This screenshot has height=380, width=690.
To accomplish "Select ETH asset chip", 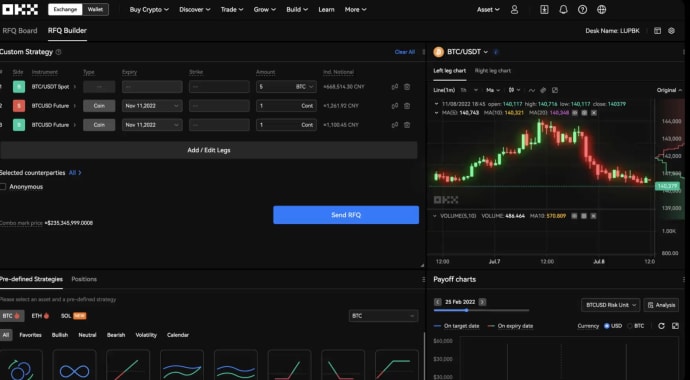I will pyautogui.click(x=40, y=316).
